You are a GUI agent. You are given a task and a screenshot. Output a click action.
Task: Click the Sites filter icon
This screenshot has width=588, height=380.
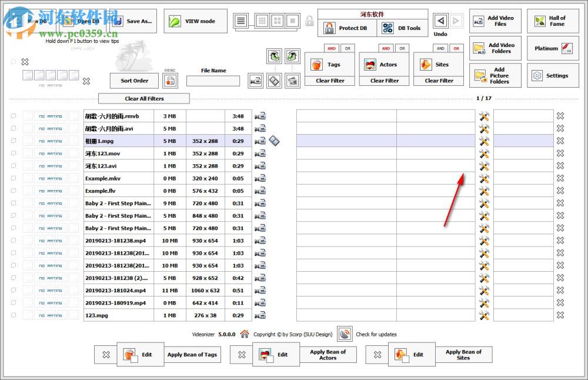(x=425, y=64)
